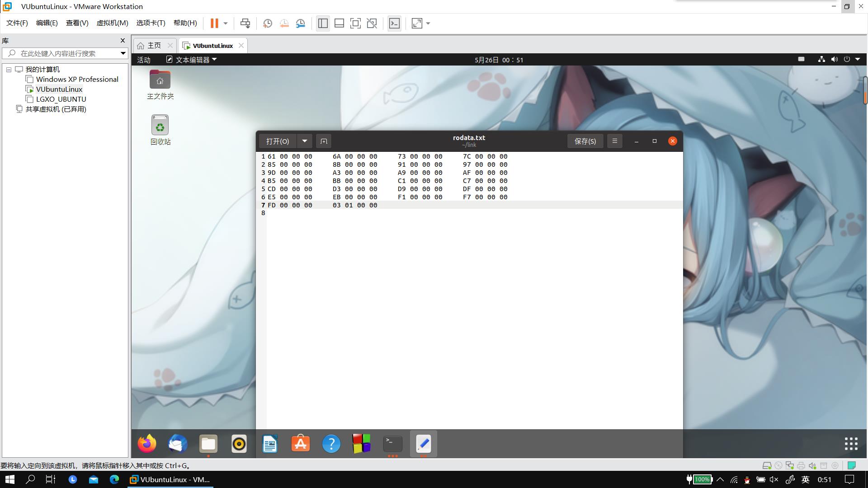868x488 pixels.
Task: Open the 选项卡(T) menu
Action: (x=151, y=23)
